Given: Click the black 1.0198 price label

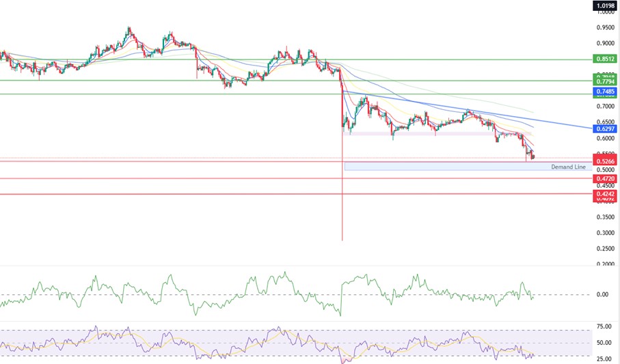Looking at the screenshot, I should 605,5.
